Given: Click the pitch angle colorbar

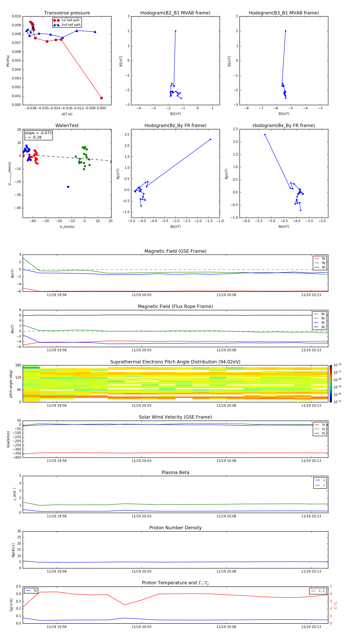Looking at the screenshot, I should [331, 383].
